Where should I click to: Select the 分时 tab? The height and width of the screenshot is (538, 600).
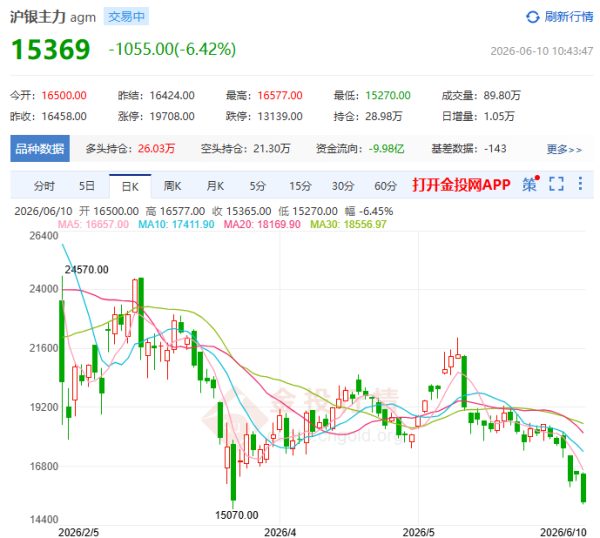click(x=44, y=186)
